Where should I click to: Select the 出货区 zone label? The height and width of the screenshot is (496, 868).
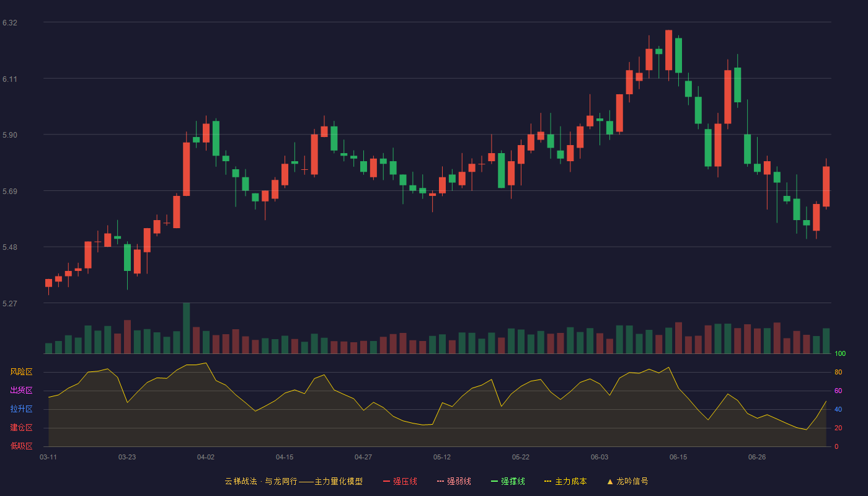click(21, 391)
